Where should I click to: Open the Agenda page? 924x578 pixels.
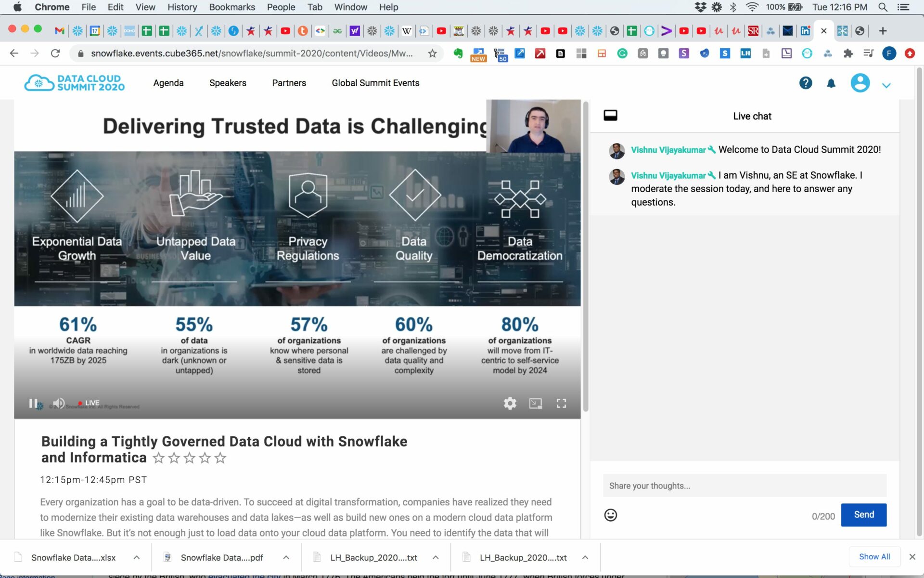(x=168, y=83)
